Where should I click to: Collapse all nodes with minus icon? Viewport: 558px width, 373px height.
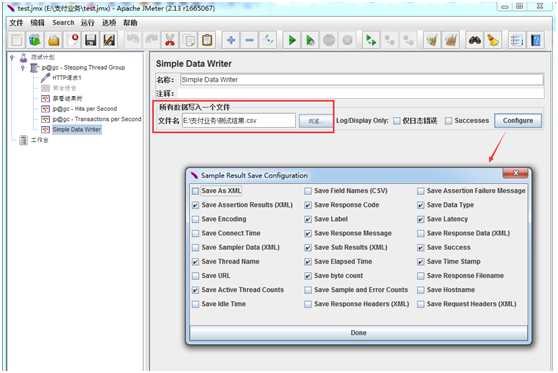click(x=249, y=40)
